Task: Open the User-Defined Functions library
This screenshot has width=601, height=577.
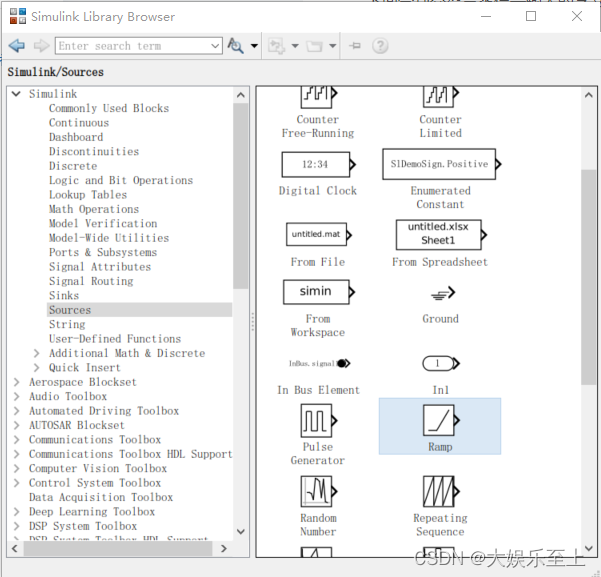Action: click(115, 339)
